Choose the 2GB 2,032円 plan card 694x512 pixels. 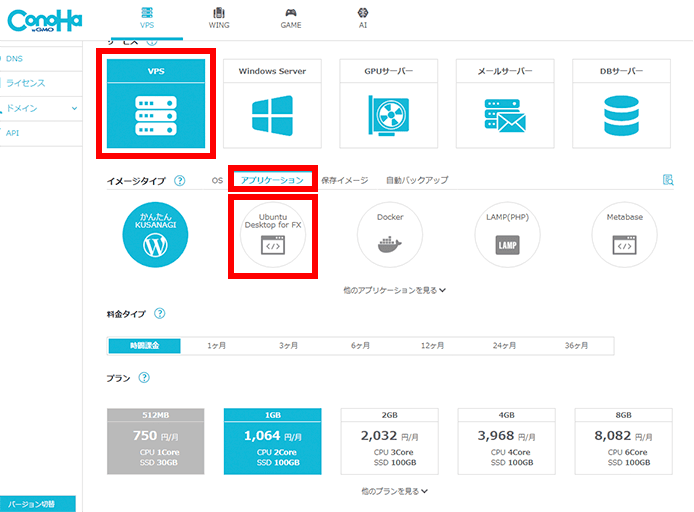point(389,441)
